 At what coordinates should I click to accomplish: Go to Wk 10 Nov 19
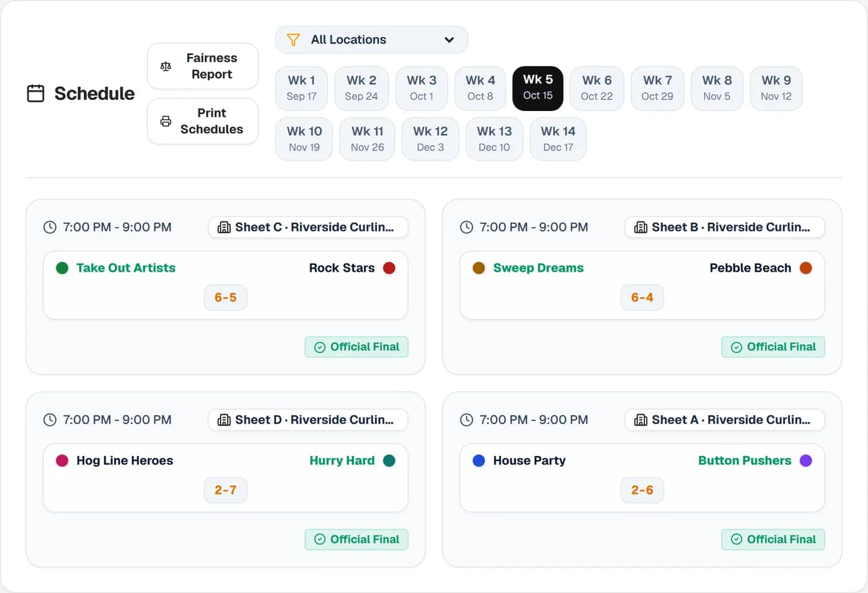click(x=304, y=139)
